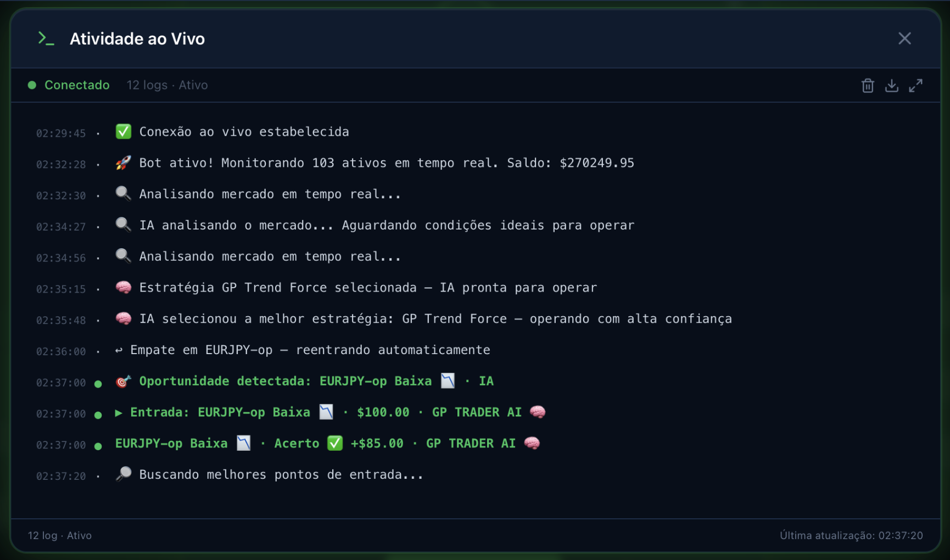Select 'Buscando melhores pontos de entrada...' log
This screenshot has width=950, height=560.
[x=281, y=475]
